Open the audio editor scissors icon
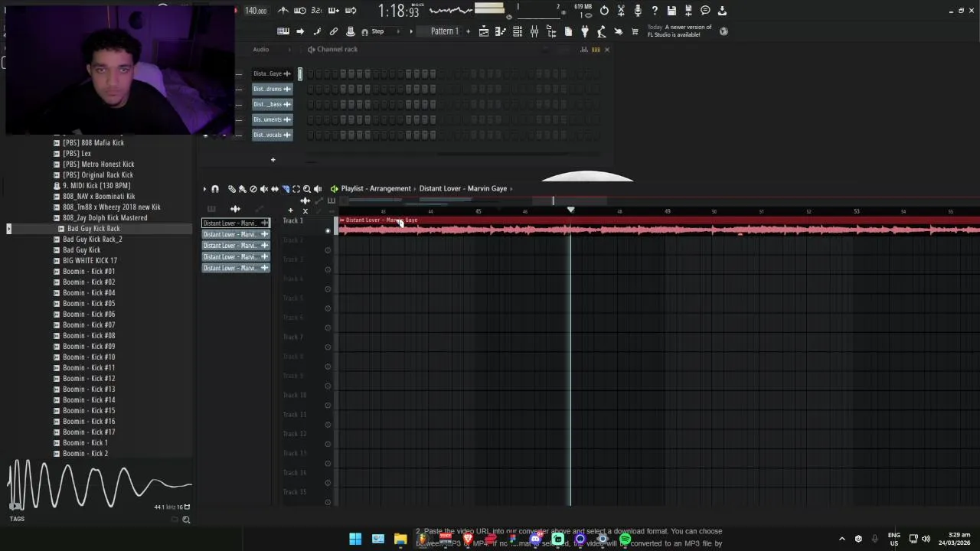This screenshot has height=551, width=980. tap(621, 11)
